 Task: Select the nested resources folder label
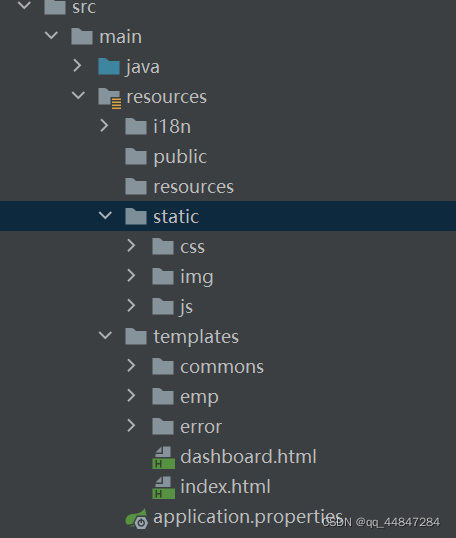194,187
